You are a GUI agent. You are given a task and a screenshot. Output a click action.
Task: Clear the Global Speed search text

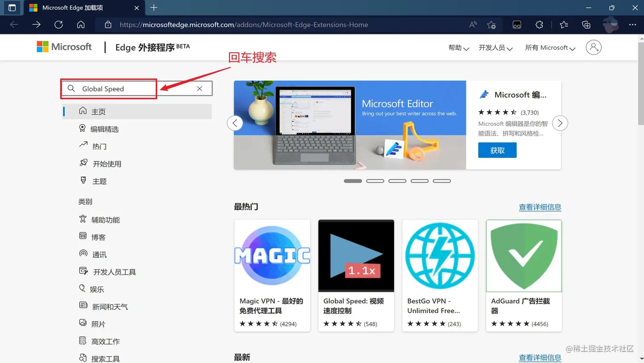199,88
